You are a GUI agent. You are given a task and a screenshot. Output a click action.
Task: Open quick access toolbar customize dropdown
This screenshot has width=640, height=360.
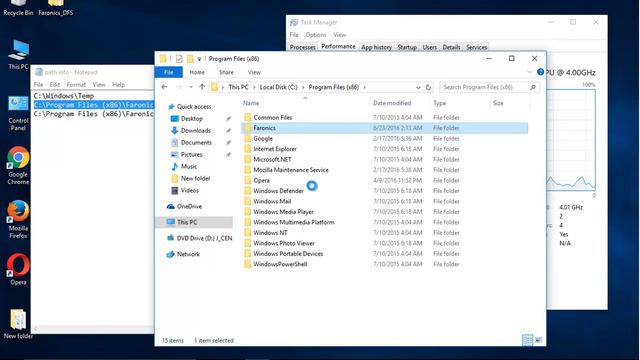tap(199, 59)
